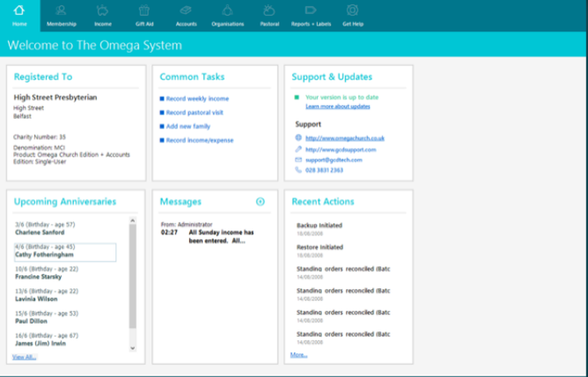Open the gcdsupport.com link
The image size is (588, 377).
(x=341, y=150)
